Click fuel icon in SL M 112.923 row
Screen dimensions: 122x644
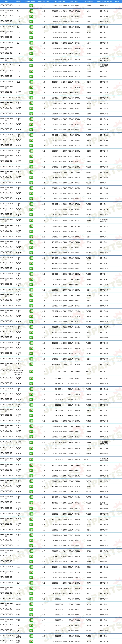(x=31, y=540)
